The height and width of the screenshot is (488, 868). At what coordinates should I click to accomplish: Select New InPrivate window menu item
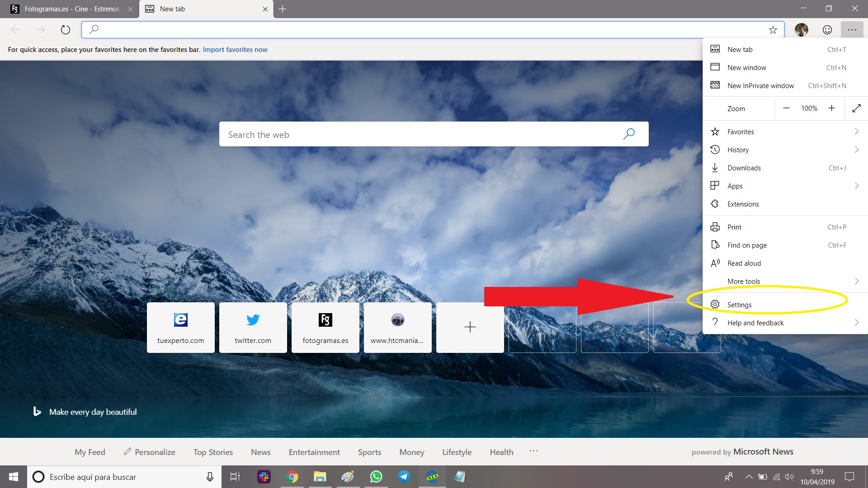tap(760, 86)
